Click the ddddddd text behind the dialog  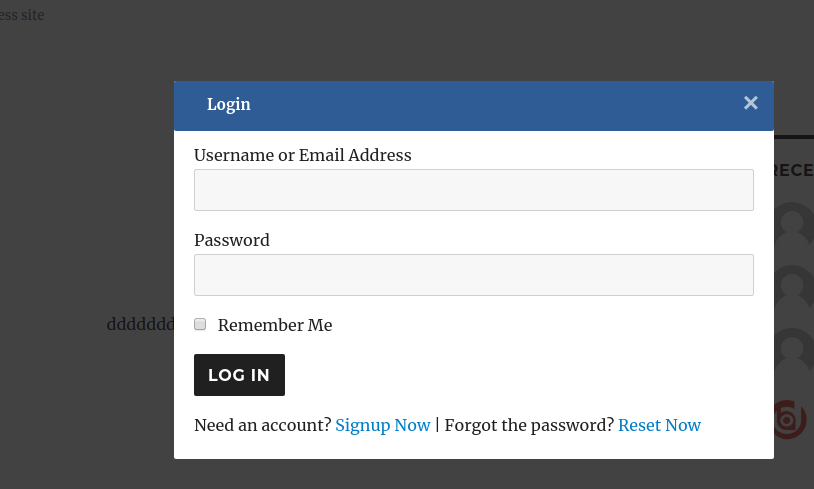141,325
